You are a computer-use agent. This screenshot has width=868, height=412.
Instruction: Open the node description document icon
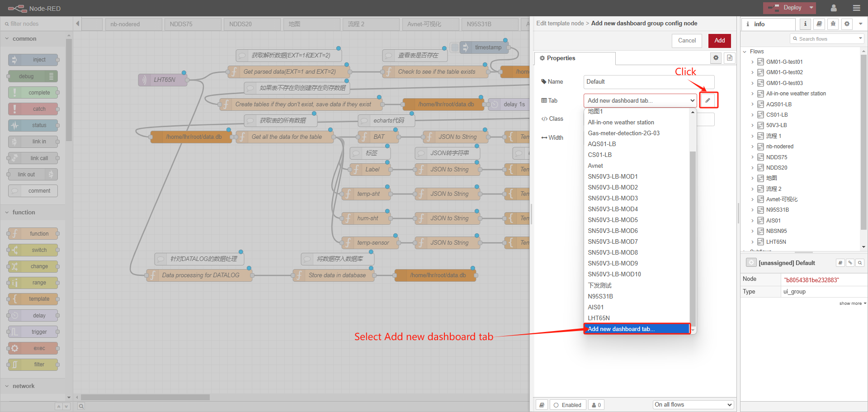click(729, 58)
